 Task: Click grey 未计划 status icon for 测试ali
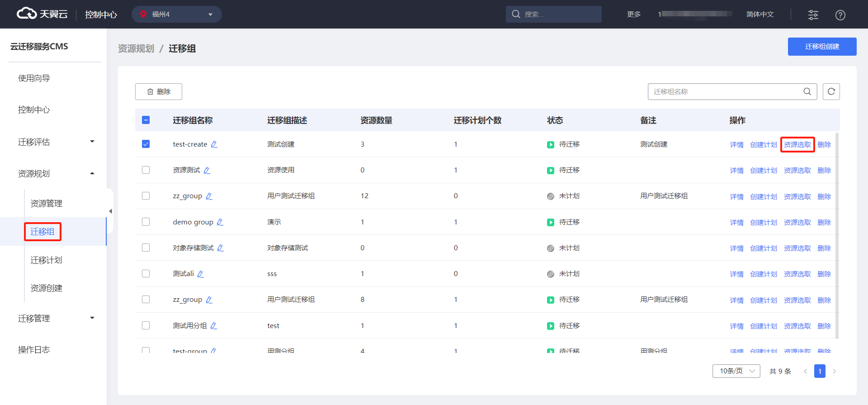(x=550, y=274)
